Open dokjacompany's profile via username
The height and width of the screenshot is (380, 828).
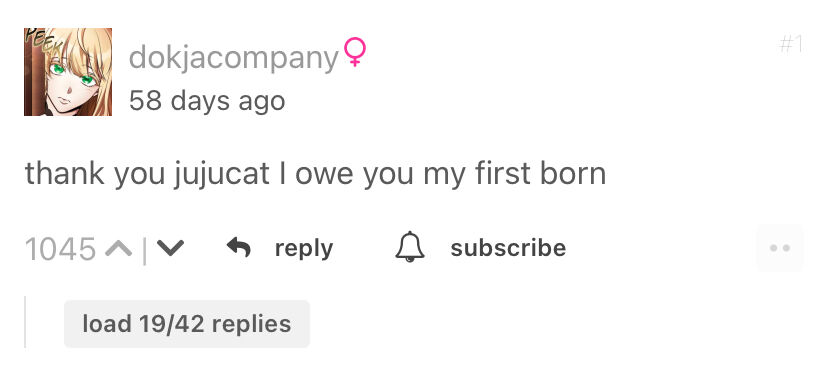233,58
